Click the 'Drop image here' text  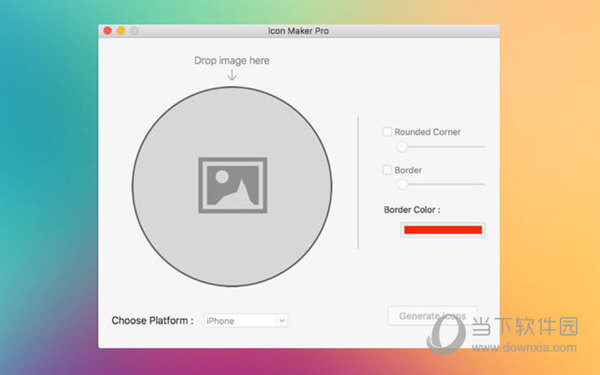coord(232,60)
